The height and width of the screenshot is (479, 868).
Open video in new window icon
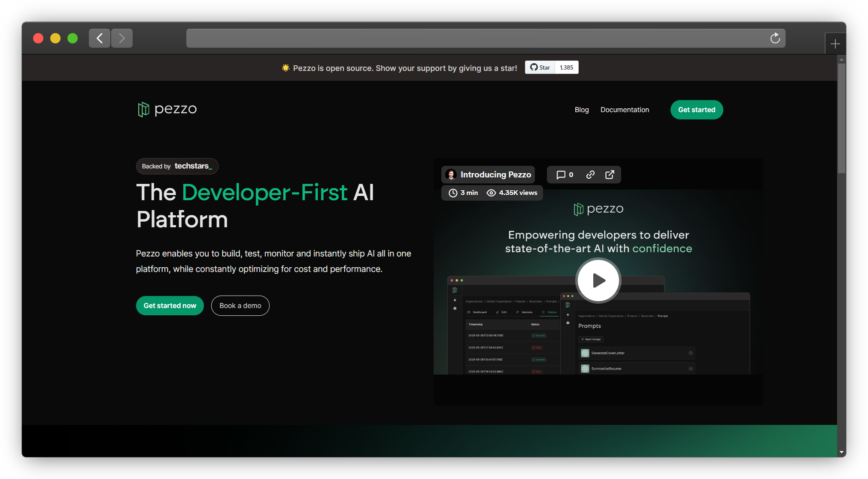tap(610, 175)
